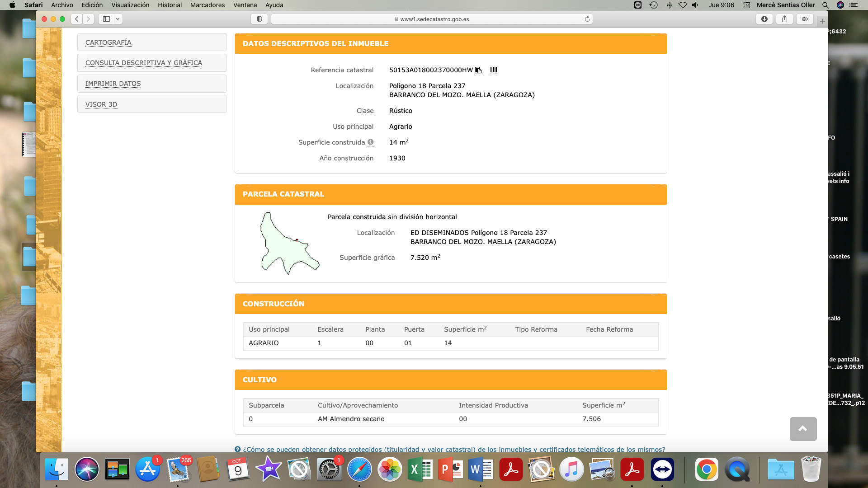Open the Marcadores menu

click(207, 5)
